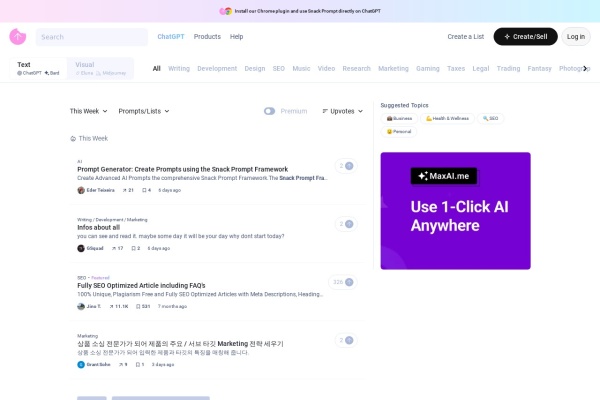The width and height of the screenshot is (600, 400).
Task: Click Jina T. author avatar
Action: (x=81, y=307)
